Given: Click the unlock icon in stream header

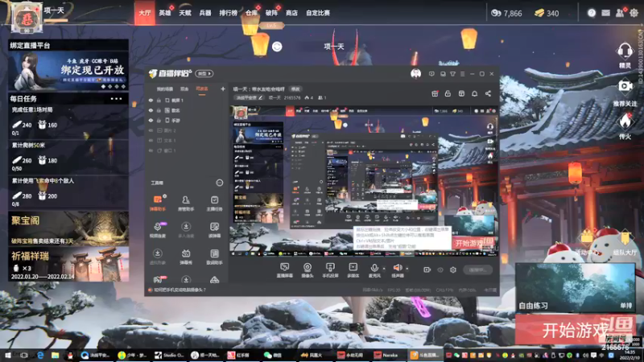Looking at the screenshot, I should pos(448,93).
